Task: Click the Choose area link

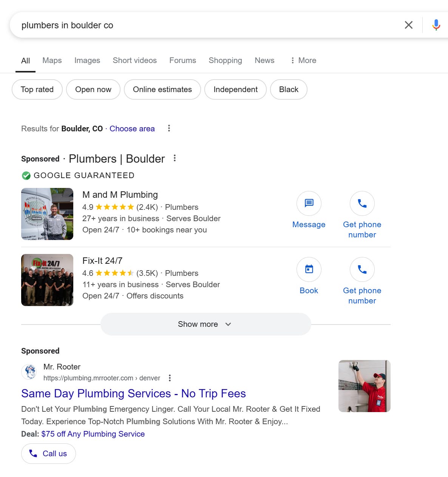Action: (132, 129)
